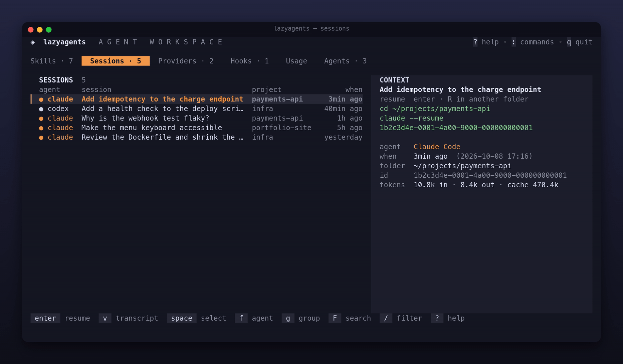Click the 'yesterday' time cell
This screenshot has height=364, width=623.
coord(343,137)
